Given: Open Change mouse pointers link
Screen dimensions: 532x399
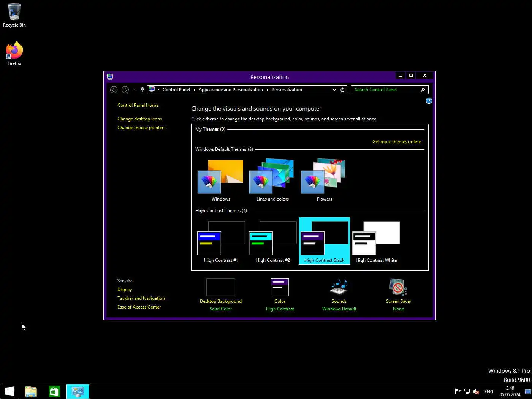Looking at the screenshot, I should click(141, 128).
